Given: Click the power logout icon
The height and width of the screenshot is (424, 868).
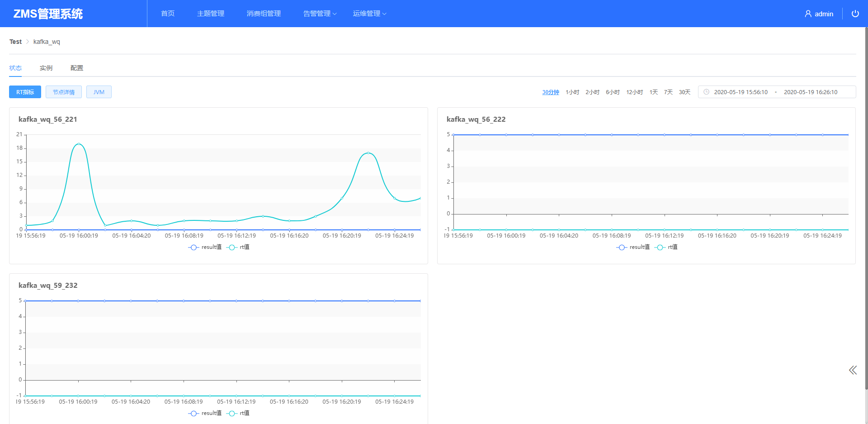Looking at the screenshot, I should click(x=855, y=14).
